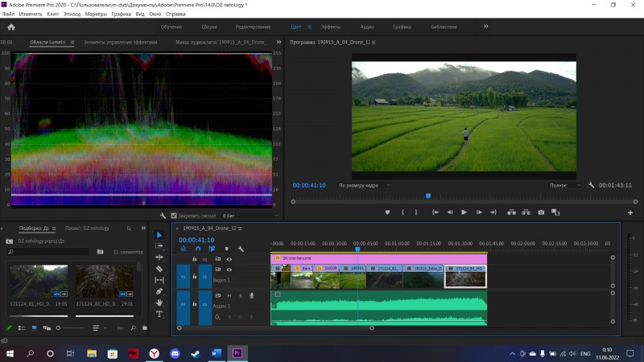
Task: Select the Type tool
Action: click(x=159, y=314)
